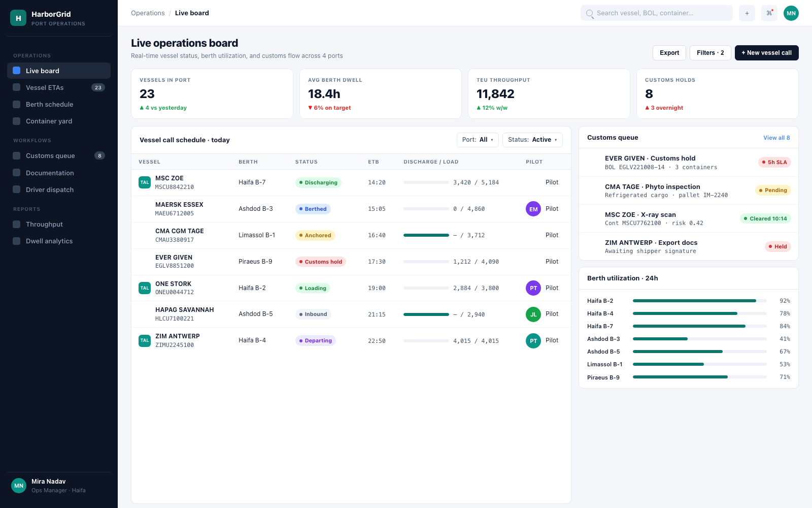Click the Anchored status badge
Screen dimensions: 812x508
(x=315, y=235)
